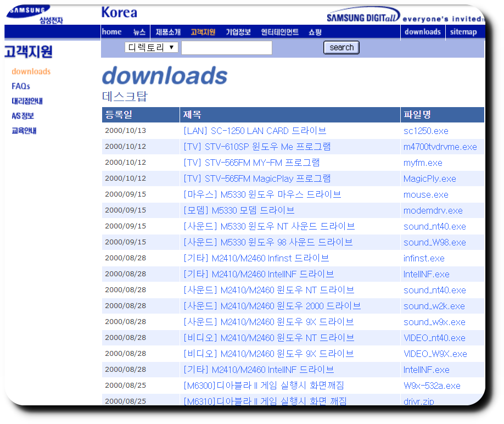This screenshot has height=424, width=504.
Task: Open the 뉴스 menu item
Action: point(139,32)
